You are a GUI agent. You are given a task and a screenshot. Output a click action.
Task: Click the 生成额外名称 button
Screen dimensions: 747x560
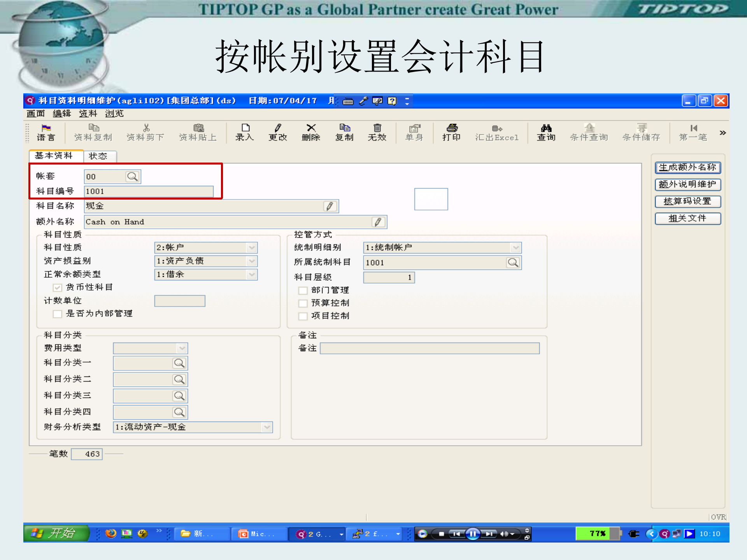tap(688, 168)
